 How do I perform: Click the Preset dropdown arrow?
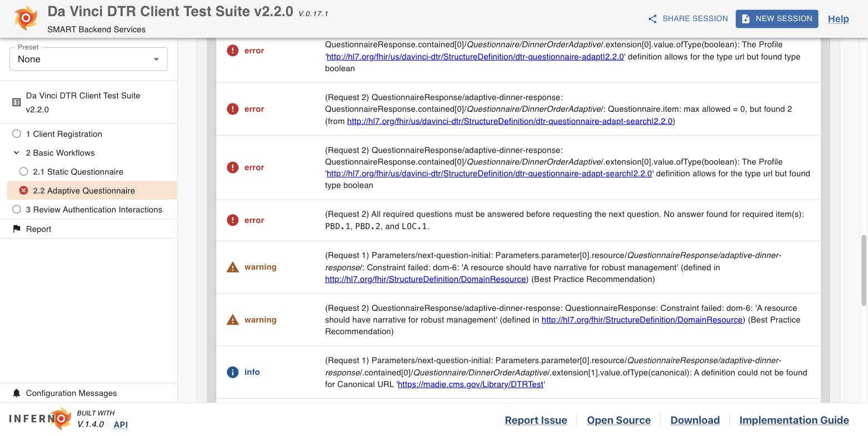click(156, 60)
